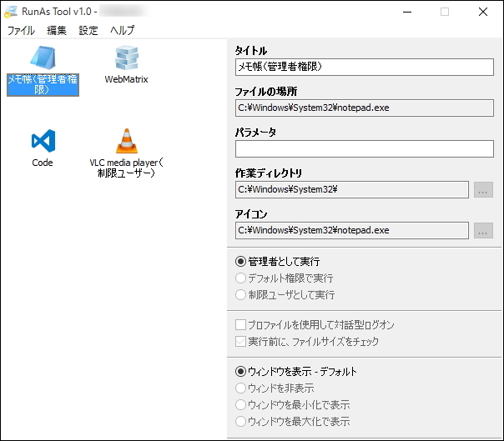This screenshot has height=441, width=504.
Task: Click the Code label text
Action: (x=43, y=163)
